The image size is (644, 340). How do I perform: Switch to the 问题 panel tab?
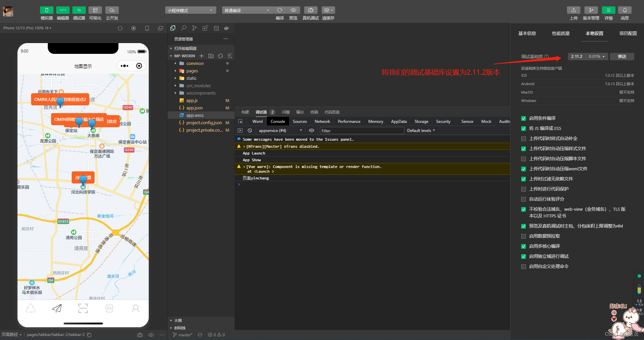pyautogui.click(x=286, y=112)
